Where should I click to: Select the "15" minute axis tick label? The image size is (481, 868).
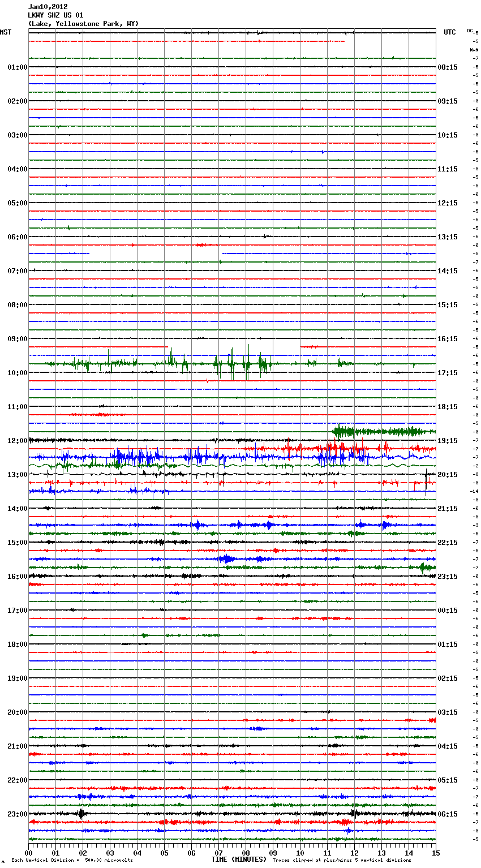pyautogui.click(x=436, y=853)
